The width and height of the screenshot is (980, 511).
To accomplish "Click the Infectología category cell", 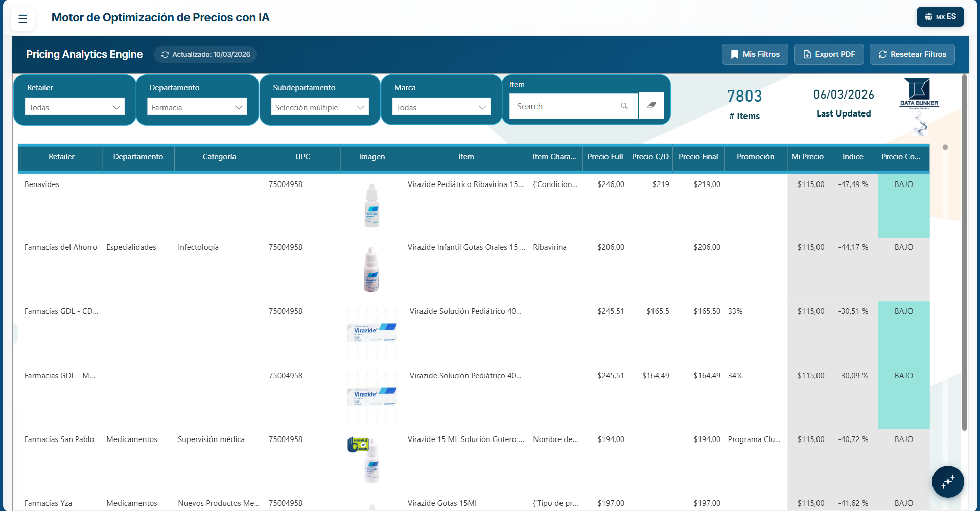I will point(198,247).
